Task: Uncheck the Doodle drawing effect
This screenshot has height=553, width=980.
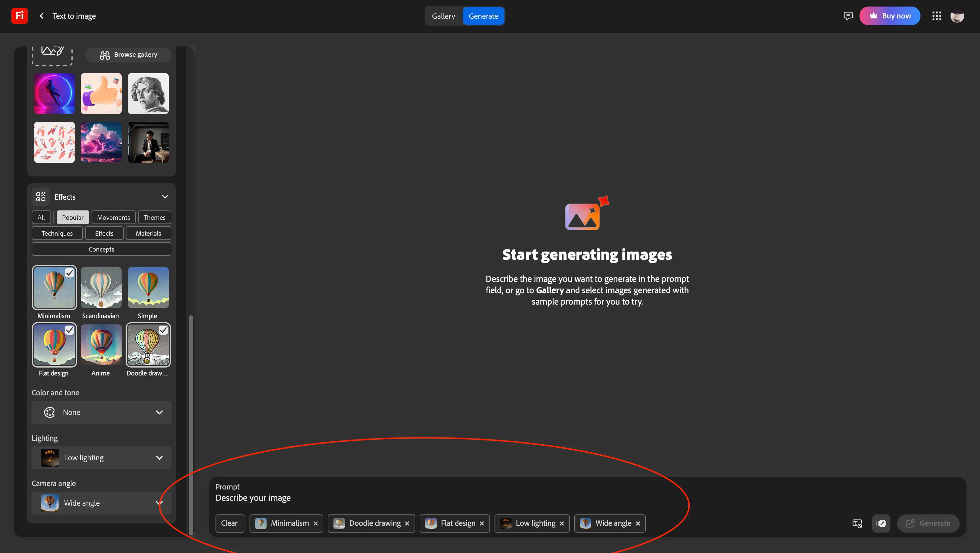Action: 148,345
